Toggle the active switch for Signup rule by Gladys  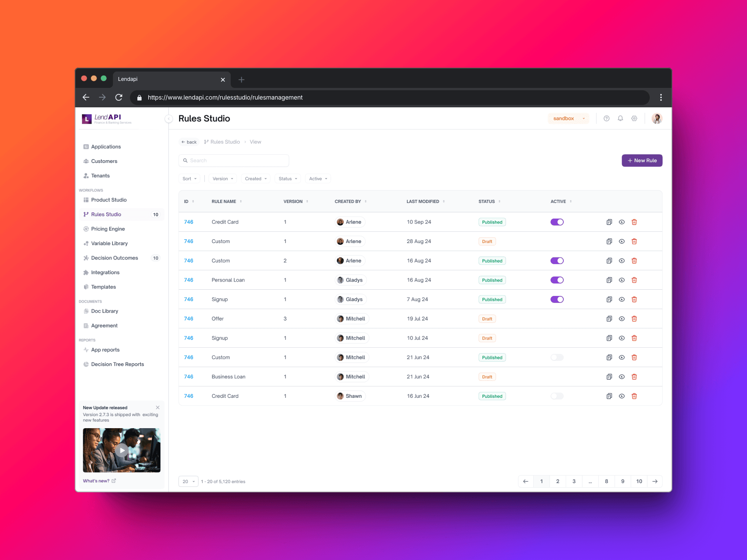[x=557, y=299]
